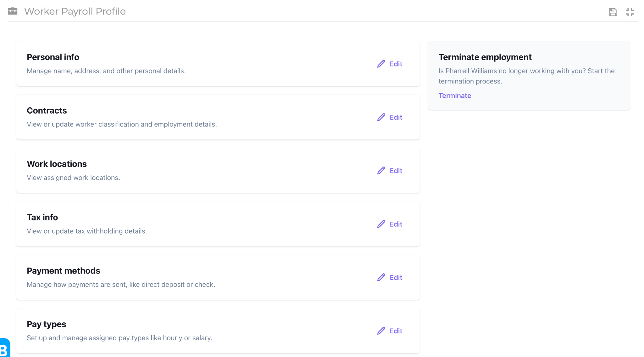The width and height of the screenshot is (644, 357).
Task: Click pencil icon in Pay types card
Action: pyautogui.click(x=381, y=331)
